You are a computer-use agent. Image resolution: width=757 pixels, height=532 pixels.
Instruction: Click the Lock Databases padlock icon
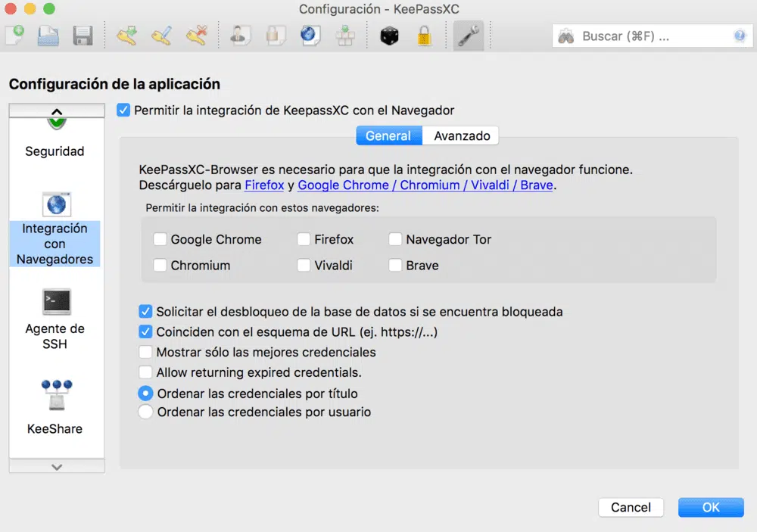coord(425,36)
